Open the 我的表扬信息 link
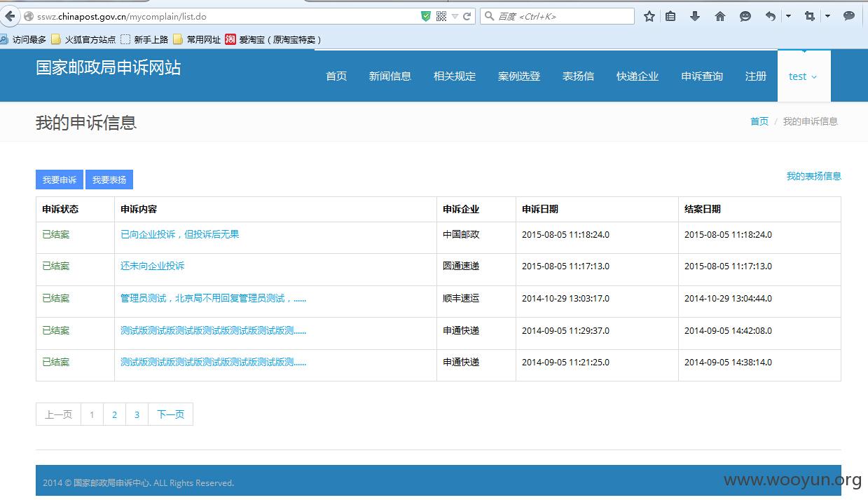The height and width of the screenshot is (500, 868). click(813, 176)
